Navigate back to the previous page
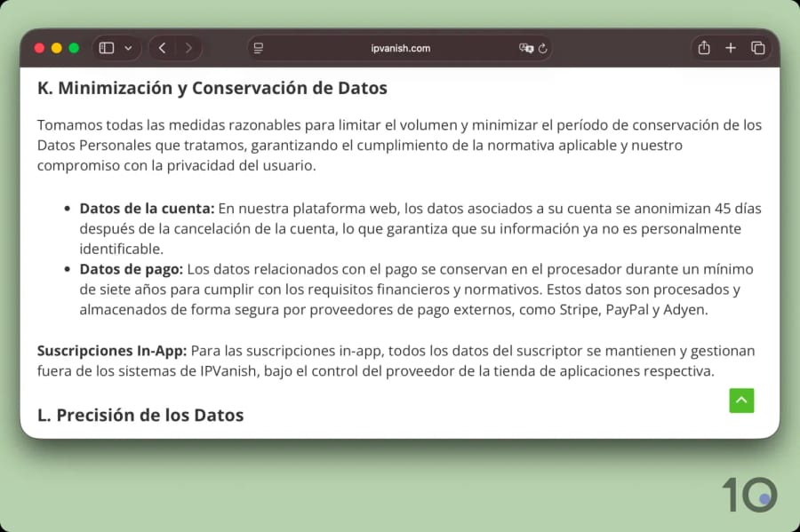Image resolution: width=800 pixels, height=532 pixels. point(162,47)
